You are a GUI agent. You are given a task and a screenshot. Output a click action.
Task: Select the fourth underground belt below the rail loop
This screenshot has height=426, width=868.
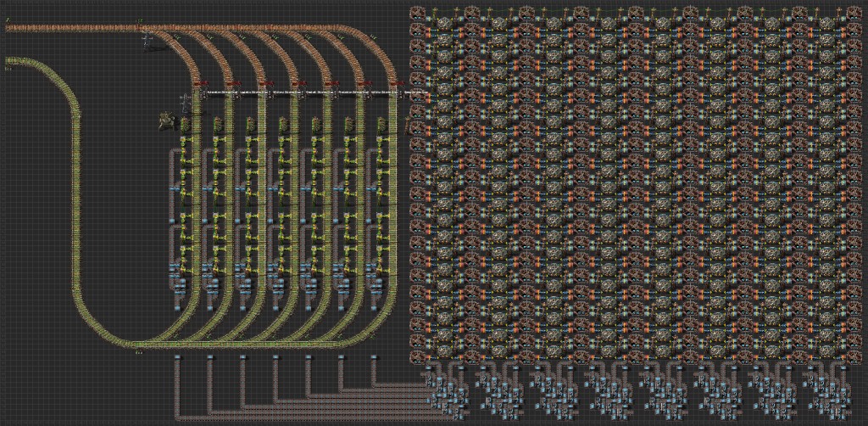[x=275, y=357]
